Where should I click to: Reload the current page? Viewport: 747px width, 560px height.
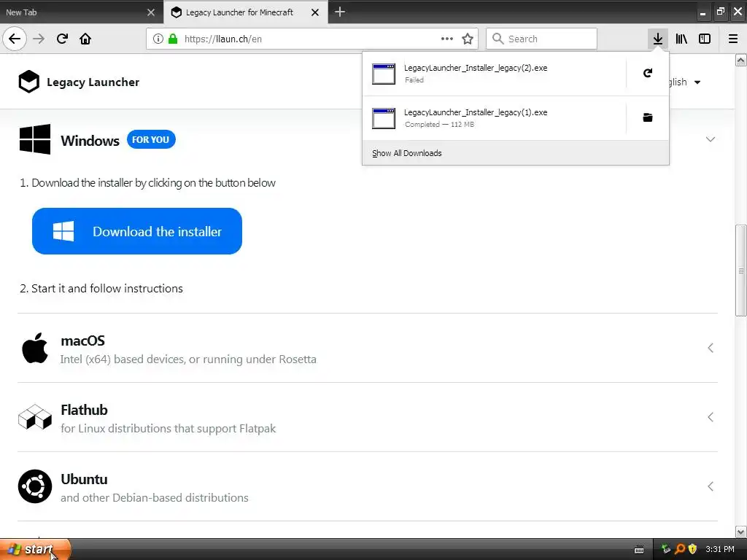click(x=62, y=39)
